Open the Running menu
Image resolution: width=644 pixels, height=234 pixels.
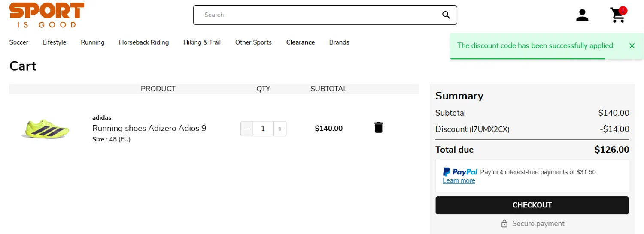tap(93, 42)
